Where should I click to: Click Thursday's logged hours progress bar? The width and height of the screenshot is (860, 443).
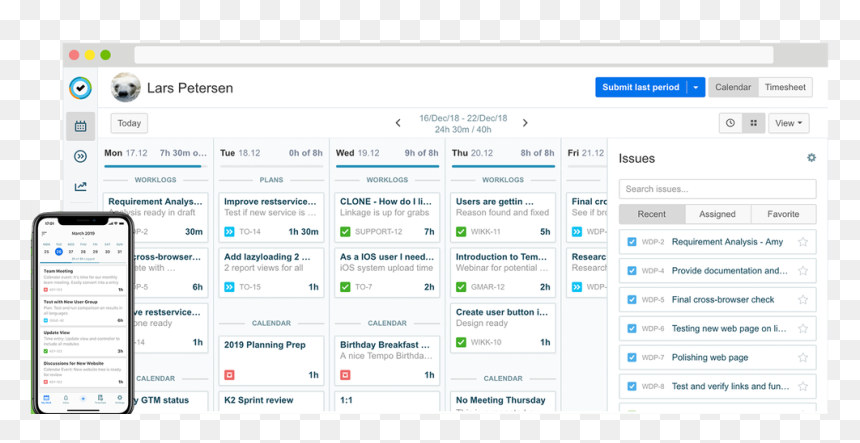point(503,166)
